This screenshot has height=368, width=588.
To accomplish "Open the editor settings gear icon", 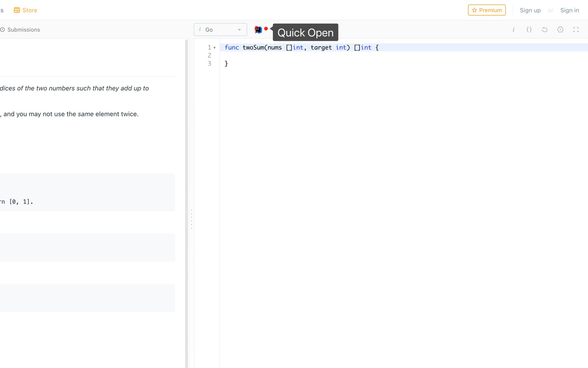I will [560, 29].
